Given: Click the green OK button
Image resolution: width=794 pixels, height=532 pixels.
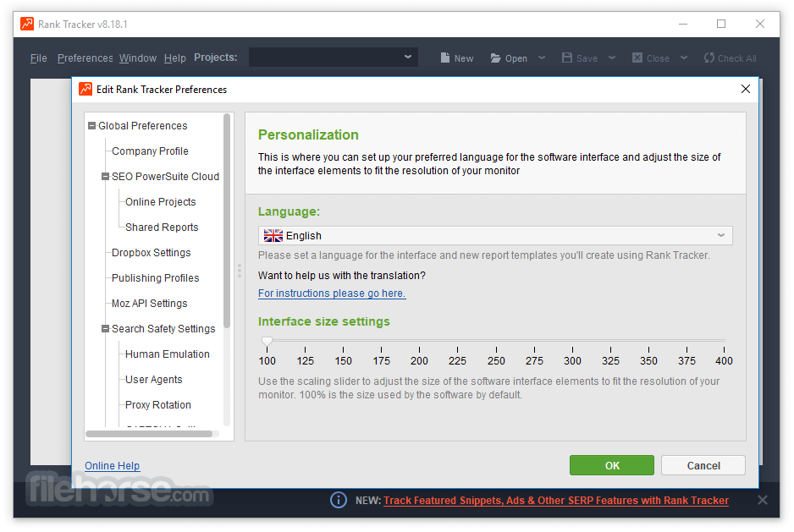Looking at the screenshot, I should pos(612,465).
